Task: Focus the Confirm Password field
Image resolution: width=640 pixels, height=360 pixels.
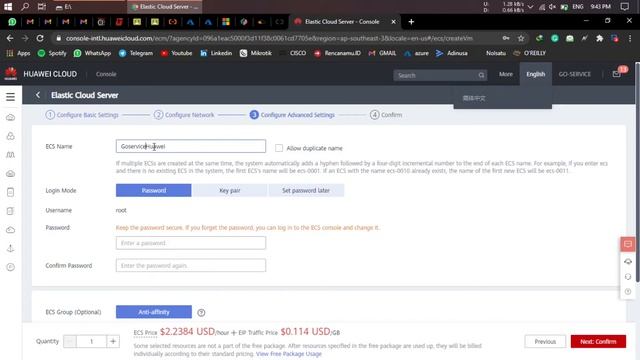Action: click(x=191, y=265)
